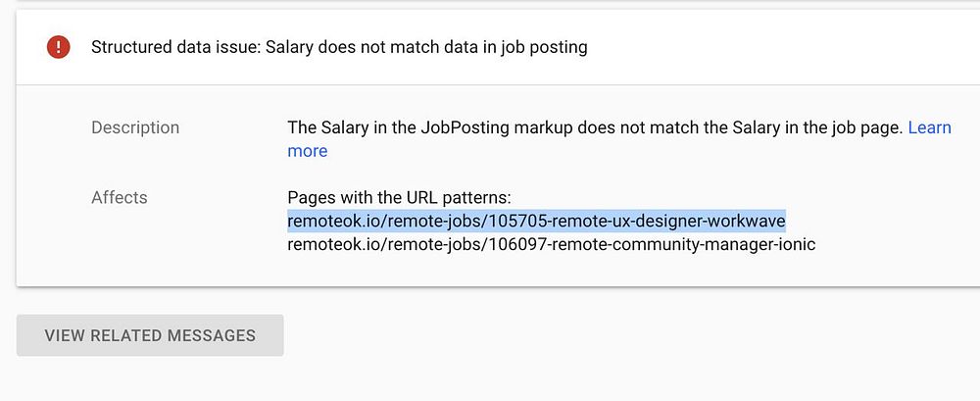Click "Pages with the URL patterns:" text

point(399,197)
